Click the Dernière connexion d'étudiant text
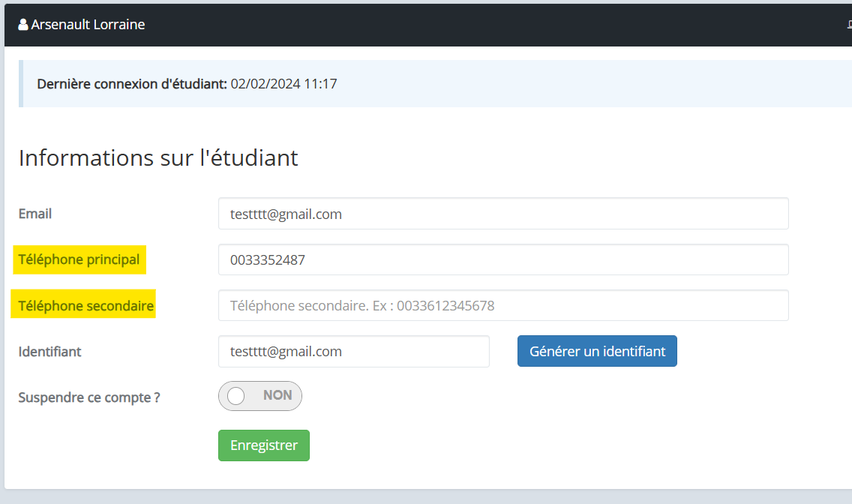 (x=132, y=84)
